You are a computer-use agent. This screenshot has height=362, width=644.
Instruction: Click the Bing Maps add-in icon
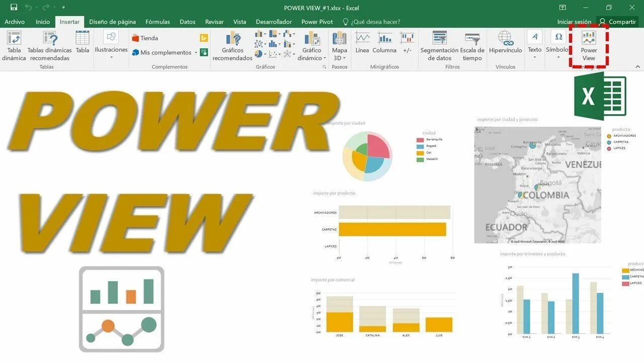click(x=204, y=38)
